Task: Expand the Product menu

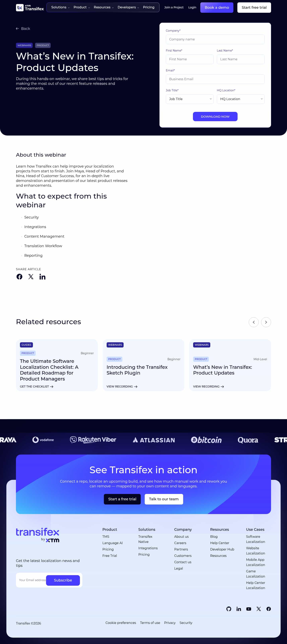Action: (82, 7)
